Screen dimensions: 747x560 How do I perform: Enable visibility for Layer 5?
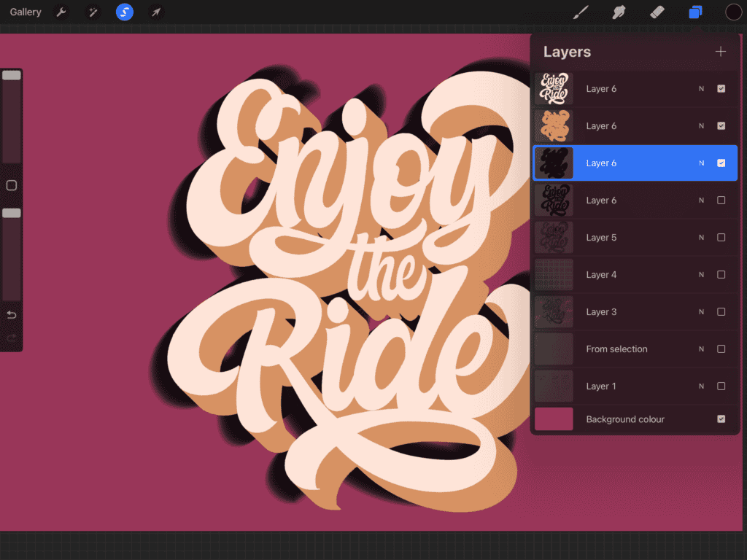(721, 237)
